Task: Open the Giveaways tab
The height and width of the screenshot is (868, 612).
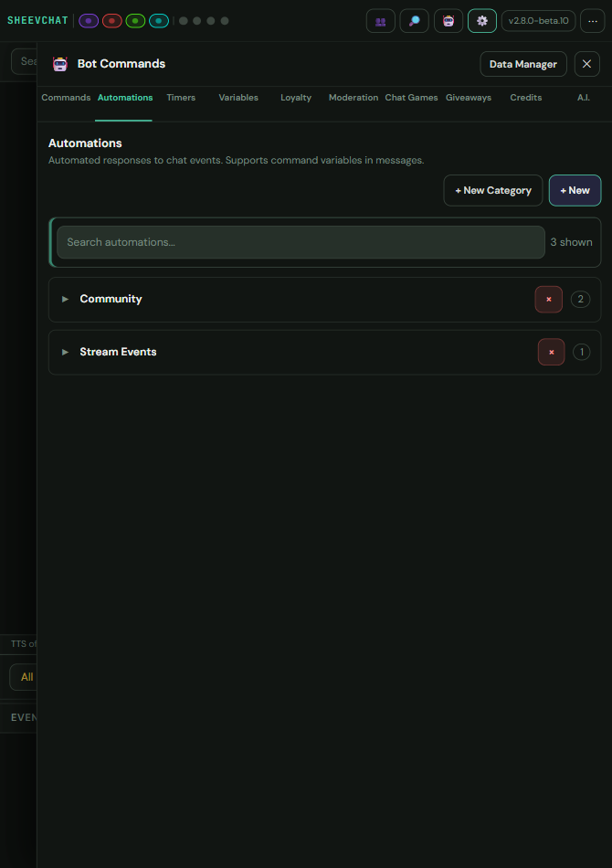Action: click(x=469, y=98)
